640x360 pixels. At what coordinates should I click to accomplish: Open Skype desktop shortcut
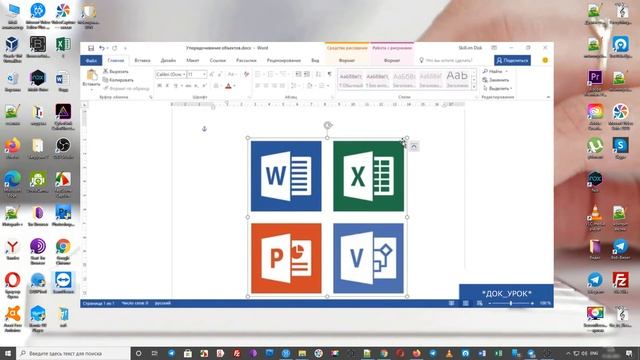coord(620,147)
